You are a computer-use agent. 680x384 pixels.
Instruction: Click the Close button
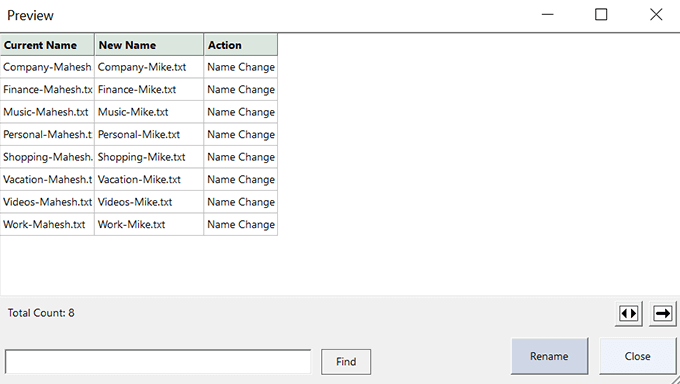tap(637, 356)
